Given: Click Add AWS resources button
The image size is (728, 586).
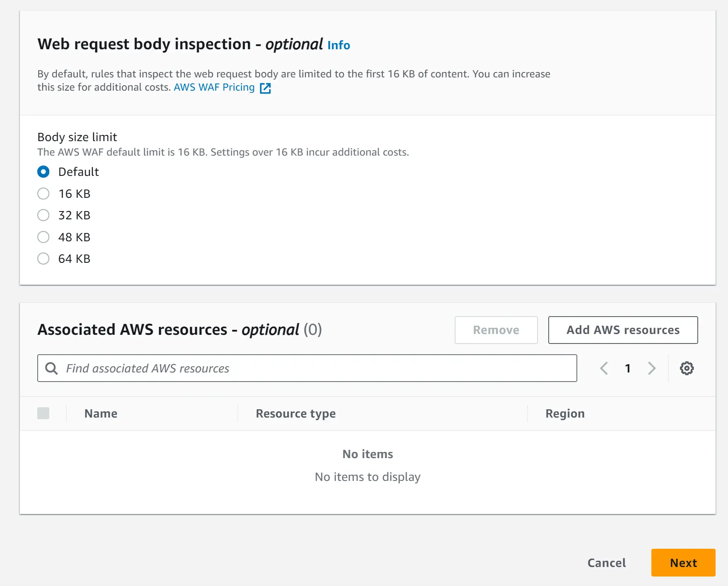Looking at the screenshot, I should coord(623,330).
